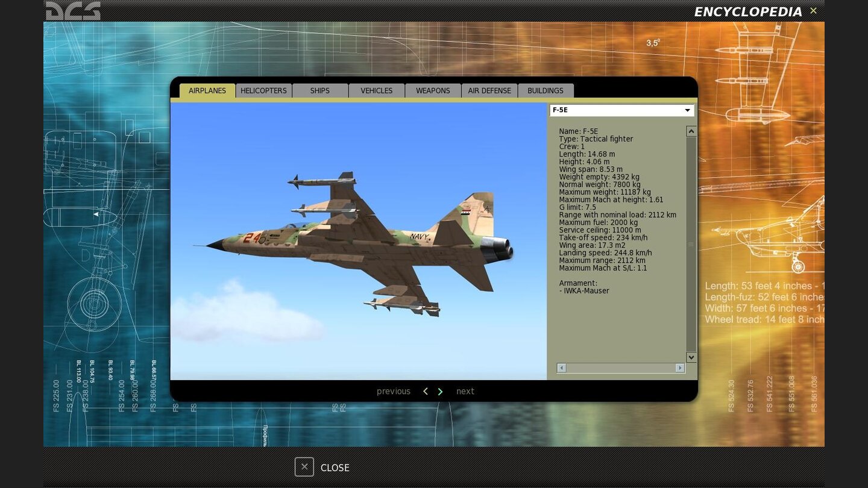Viewport: 868px width, 488px height.
Task: Close the Encyclopedia with the yellow X
Action: 813,11
